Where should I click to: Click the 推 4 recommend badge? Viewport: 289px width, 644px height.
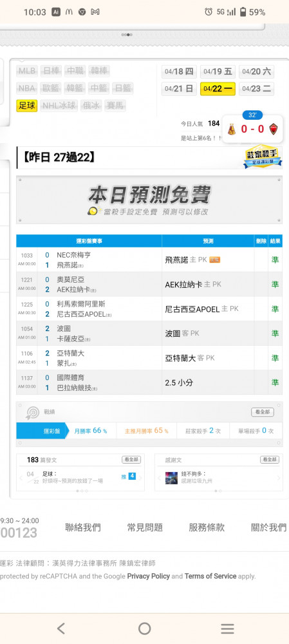pos(129,477)
